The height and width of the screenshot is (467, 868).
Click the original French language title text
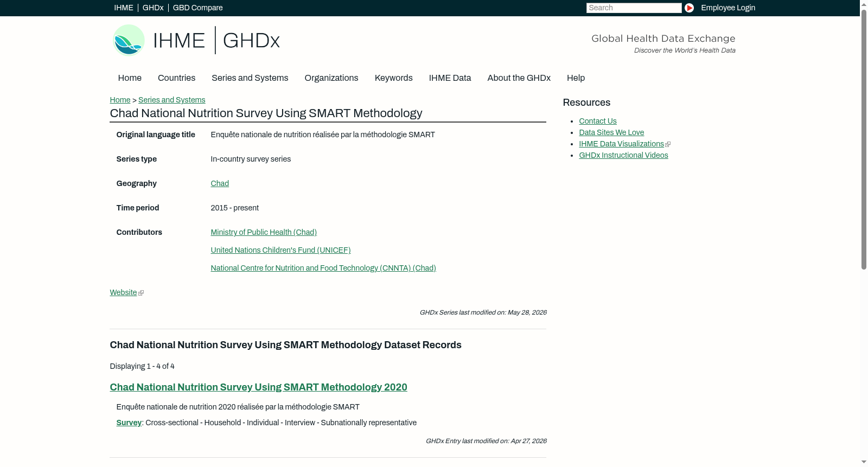tap(323, 135)
